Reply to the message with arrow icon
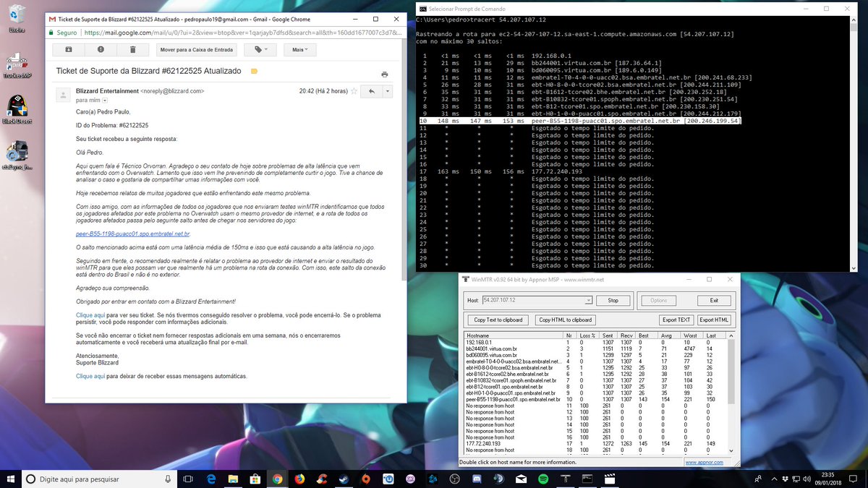The image size is (868, 488). (x=371, y=92)
